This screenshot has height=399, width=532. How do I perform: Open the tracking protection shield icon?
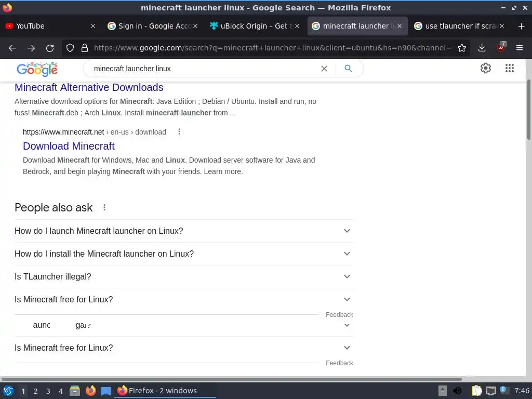click(x=70, y=48)
